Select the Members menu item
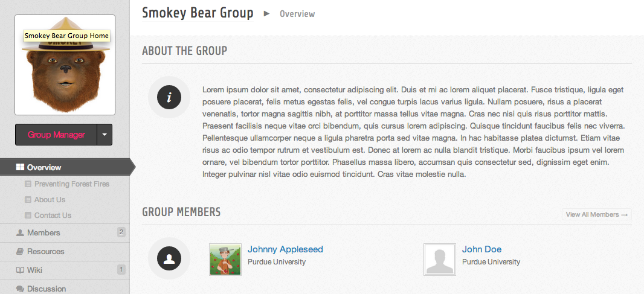This screenshot has width=644, height=294. tap(43, 232)
